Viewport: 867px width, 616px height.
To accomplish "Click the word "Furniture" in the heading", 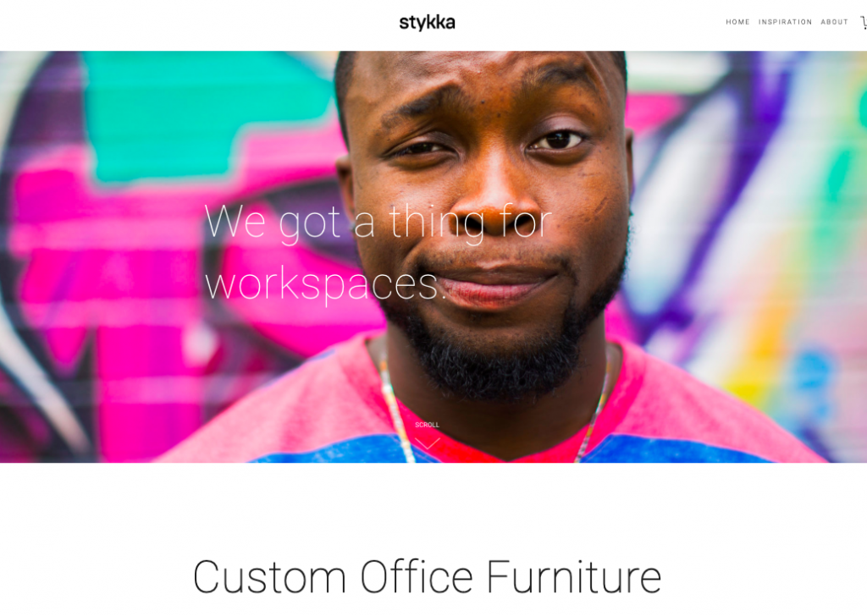I will click(x=573, y=577).
